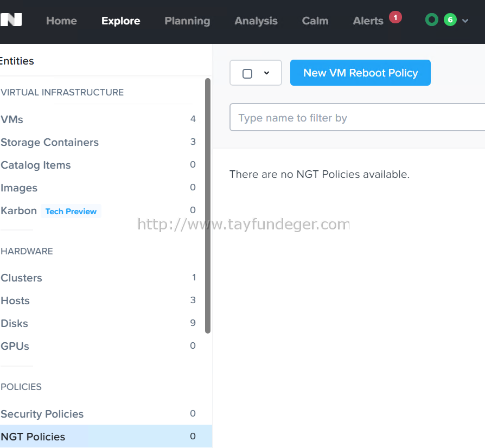The width and height of the screenshot is (485, 448).
Task: View the Alerts tab
Action: click(368, 21)
